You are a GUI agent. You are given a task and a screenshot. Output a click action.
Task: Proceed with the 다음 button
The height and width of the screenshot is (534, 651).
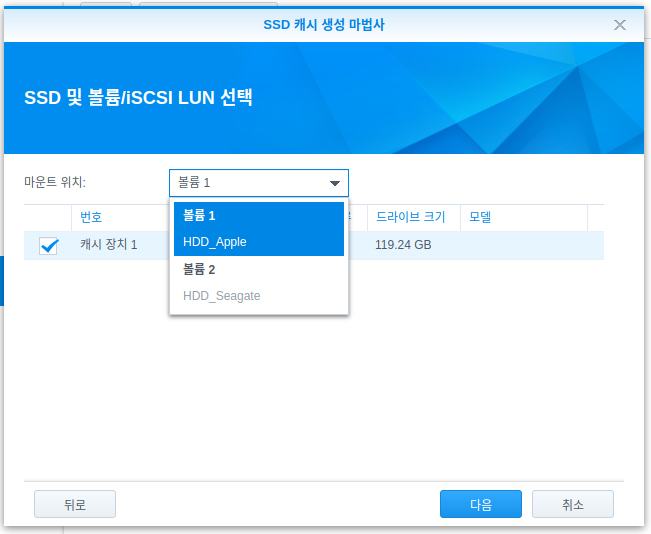481,504
